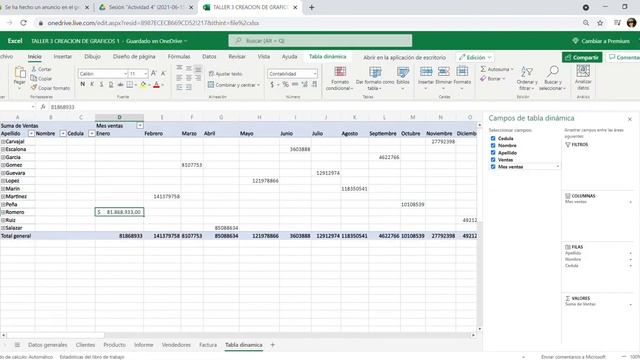The image size is (640, 360).
Task: Uncheck the Nombre field checkbox
Action: [x=493, y=145]
